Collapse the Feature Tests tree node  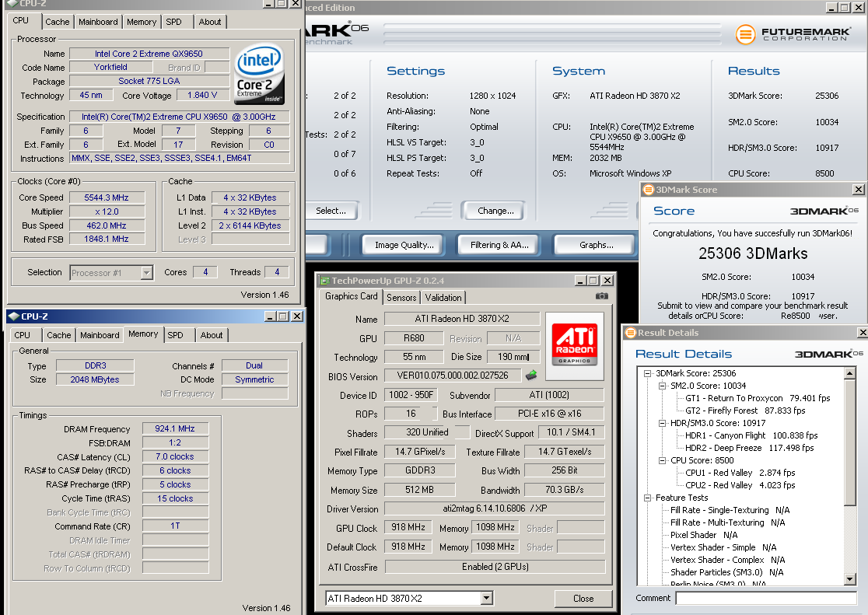pos(647,498)
